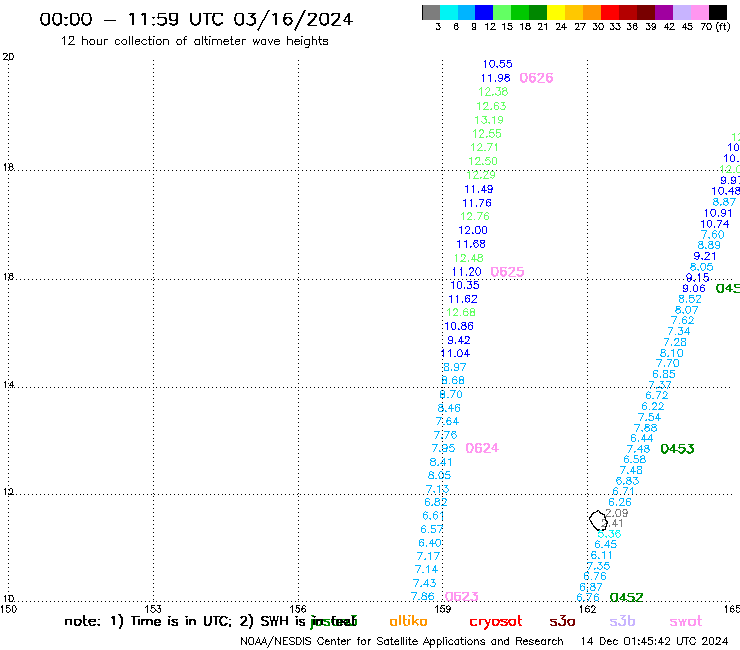Select the reading '11.04'
Screen dimensions: 740x650
coord(455,353)
